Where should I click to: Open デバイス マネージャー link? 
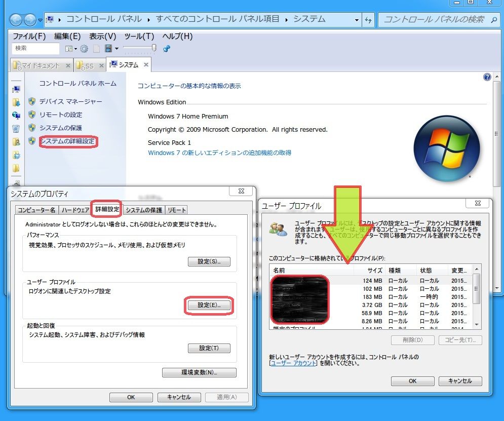[71, 101]
